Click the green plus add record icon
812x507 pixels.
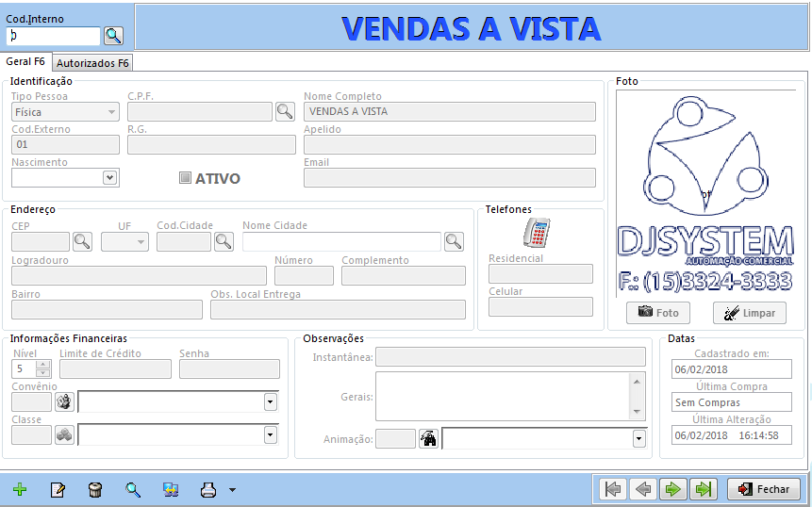20,489
